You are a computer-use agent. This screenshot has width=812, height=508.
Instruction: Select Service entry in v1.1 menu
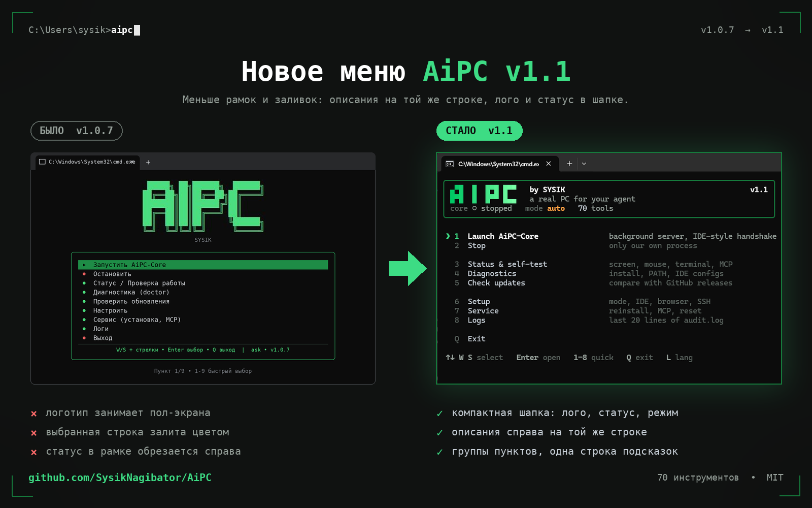coord(483,311)
